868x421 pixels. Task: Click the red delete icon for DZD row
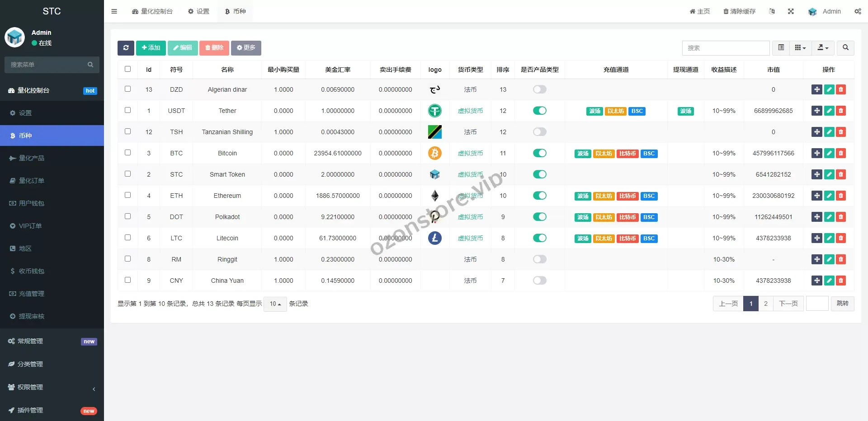coord(841,89)
